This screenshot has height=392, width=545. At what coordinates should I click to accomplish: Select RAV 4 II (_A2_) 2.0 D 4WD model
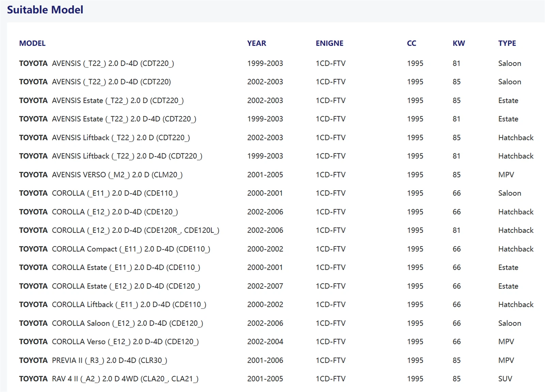[109, 379]
